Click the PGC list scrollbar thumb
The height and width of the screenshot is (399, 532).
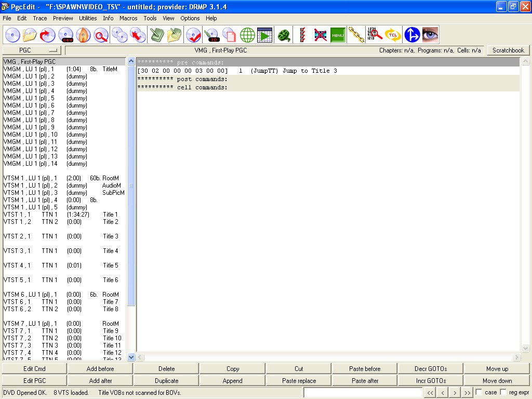[131, 185]
